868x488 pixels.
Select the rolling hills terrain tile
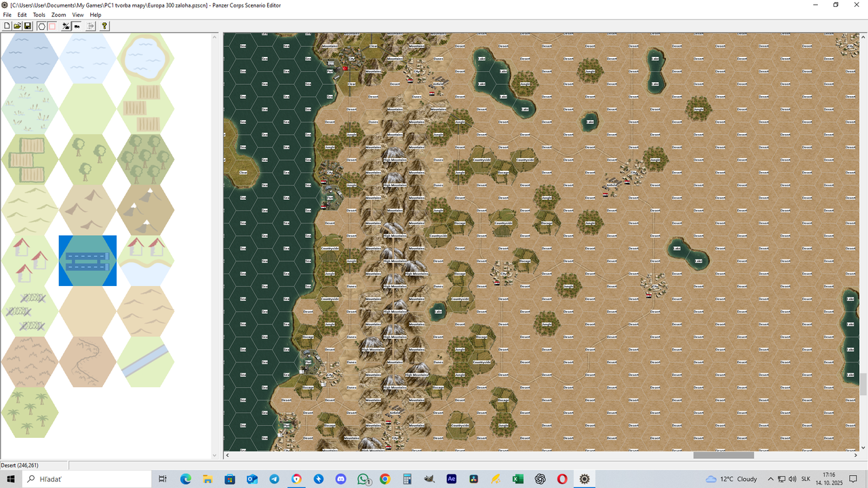point(30,210)
